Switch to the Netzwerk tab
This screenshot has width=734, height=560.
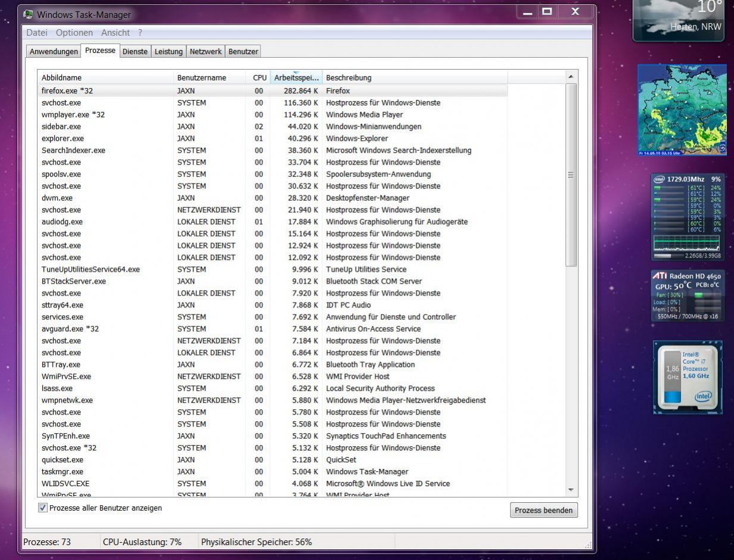pyautogui.click(x=206, y=51)
